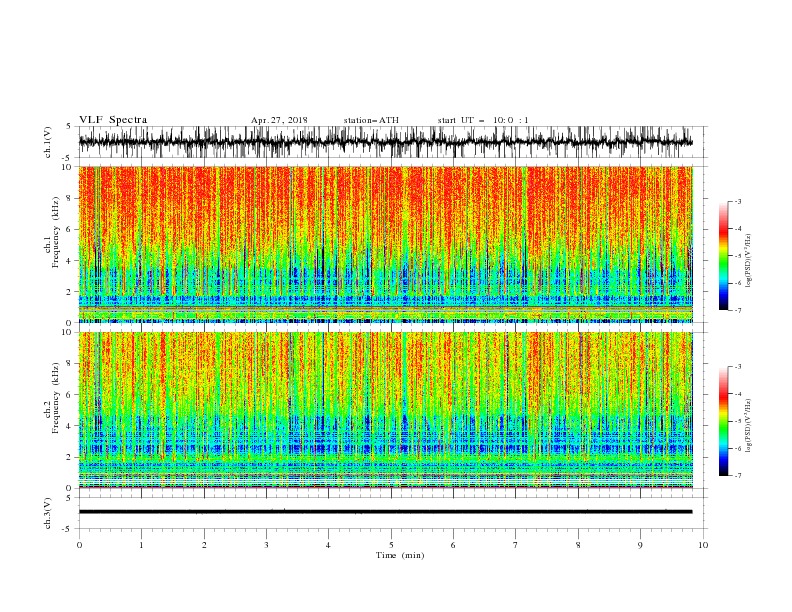Image resolution: width=792 pixels, height=612 pixels.
Task: Click time axis tick label "5"
Action: click(391, 545)
